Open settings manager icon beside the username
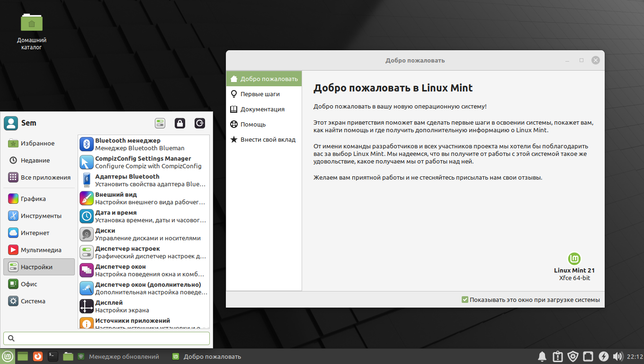 coord(160,123)
